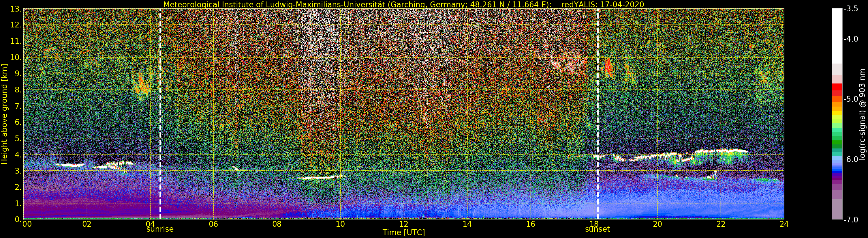868x238 pixels.
Task: Click the dashed white sunset marker line
Action: 598,114
